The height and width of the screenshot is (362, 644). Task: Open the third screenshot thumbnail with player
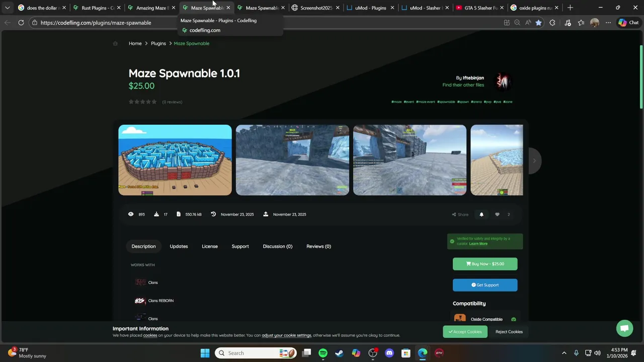click(x=410, y=160)
